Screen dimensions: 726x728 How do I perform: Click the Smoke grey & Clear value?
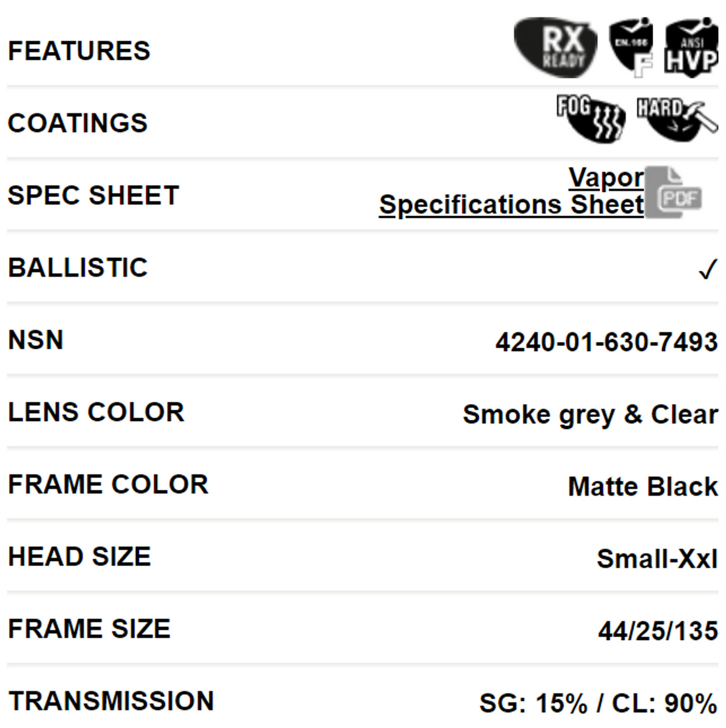[x=590, y=415]
